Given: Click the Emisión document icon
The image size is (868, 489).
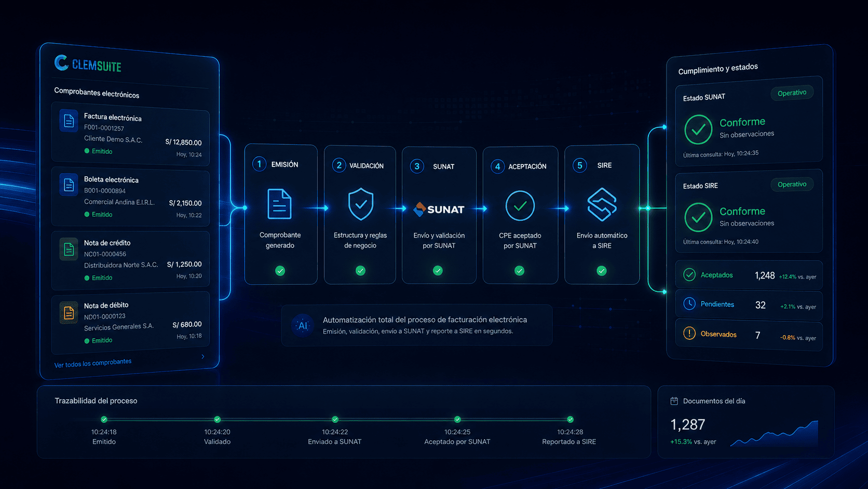Looking at the screenshot, I should point(279,204).
